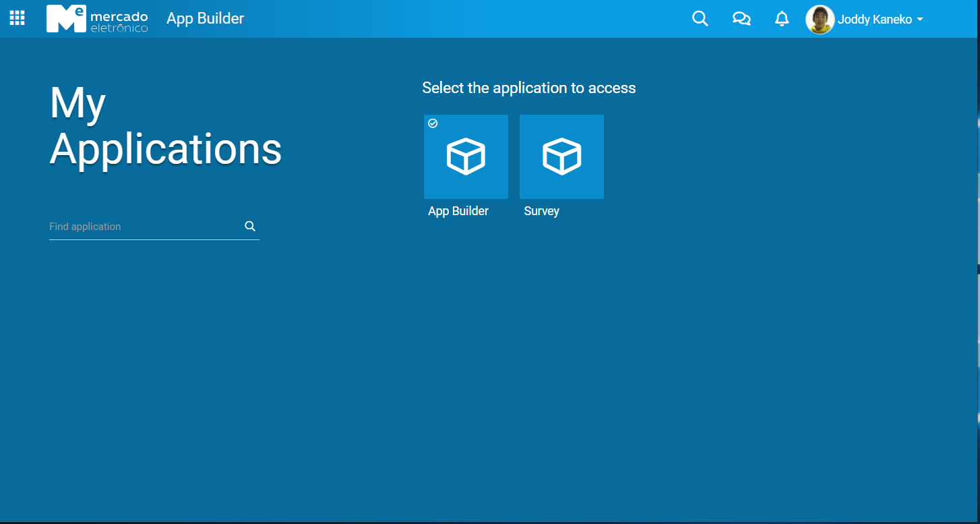Click the Mercado Eletrônico logo
The height and width of the screenshot is (524, 980).
click(97, 19)
